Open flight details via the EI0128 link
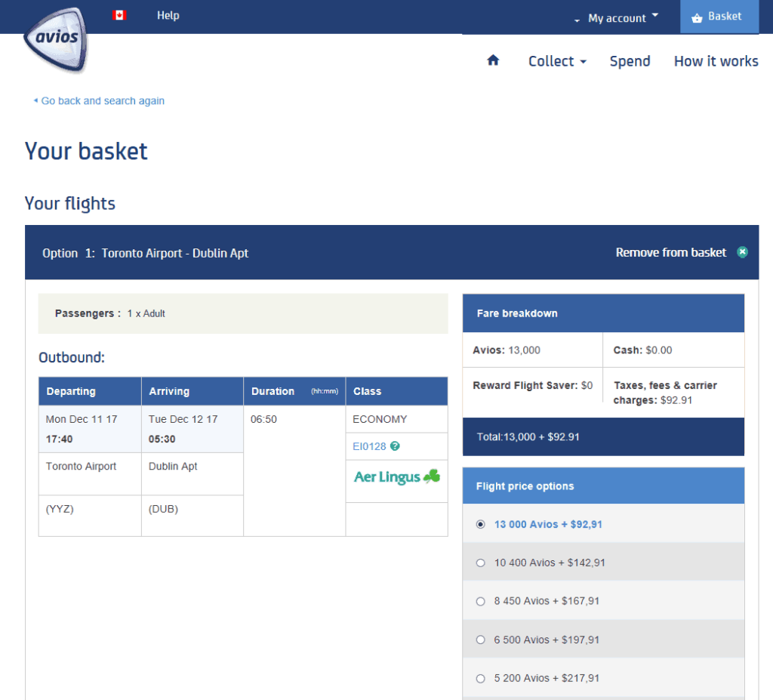 [x=369, y=446]
